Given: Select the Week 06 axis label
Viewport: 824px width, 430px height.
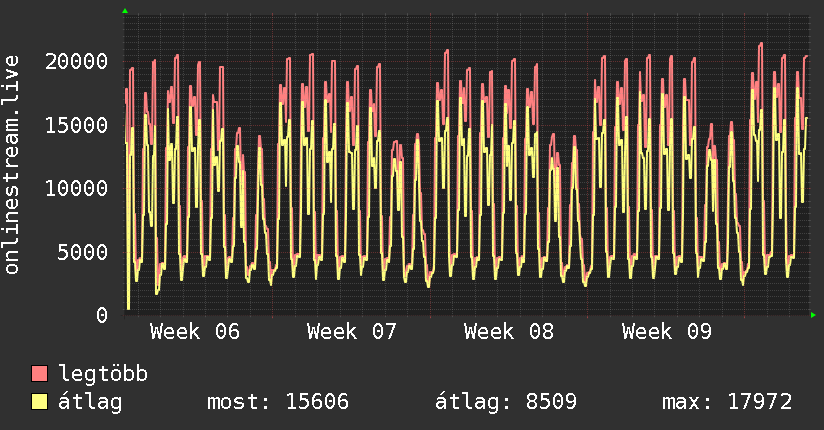Looking at the screenshot, I should pyautogui.click(x=195, y=332).
